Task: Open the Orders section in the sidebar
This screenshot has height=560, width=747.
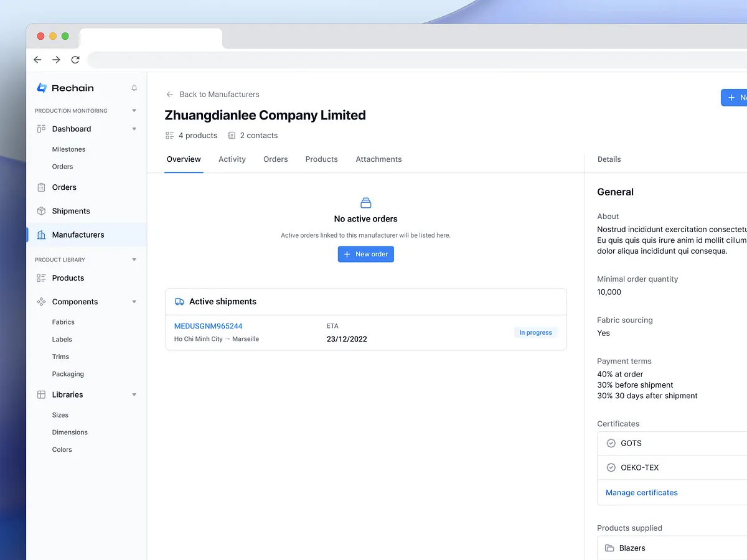Action: coord(64,187)
